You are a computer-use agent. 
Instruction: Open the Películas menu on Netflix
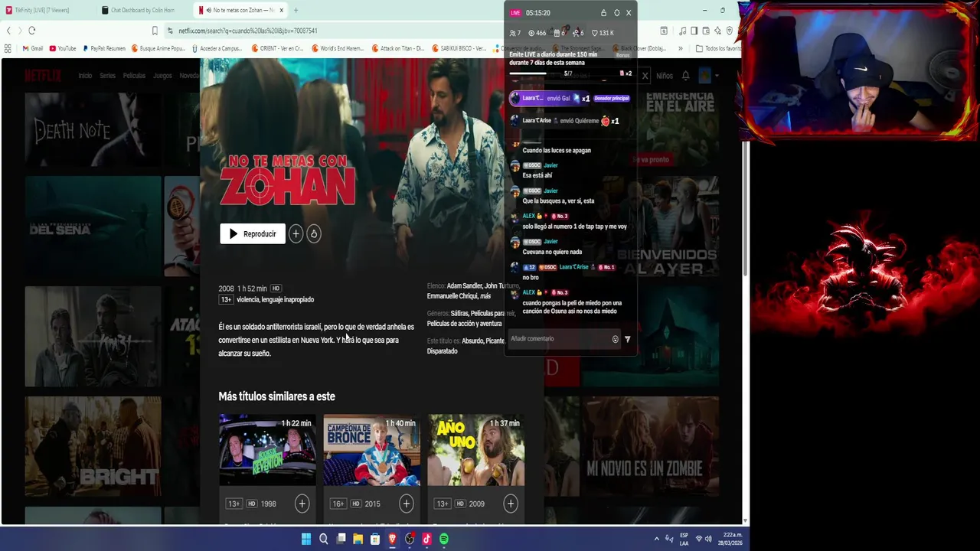tap(134, 76)
